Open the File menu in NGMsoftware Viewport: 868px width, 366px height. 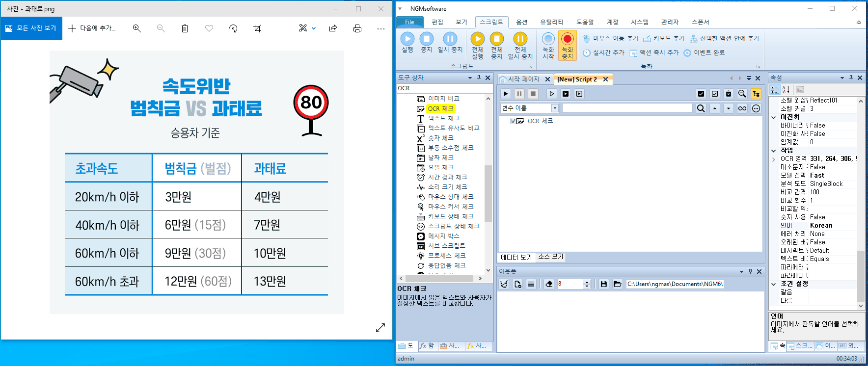[x=409, y=22]
